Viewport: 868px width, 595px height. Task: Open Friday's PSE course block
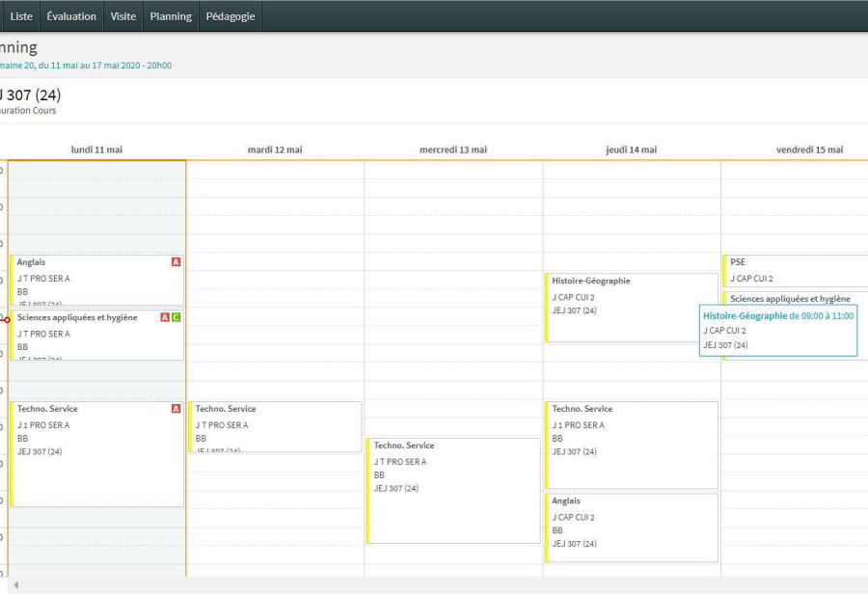796,270
